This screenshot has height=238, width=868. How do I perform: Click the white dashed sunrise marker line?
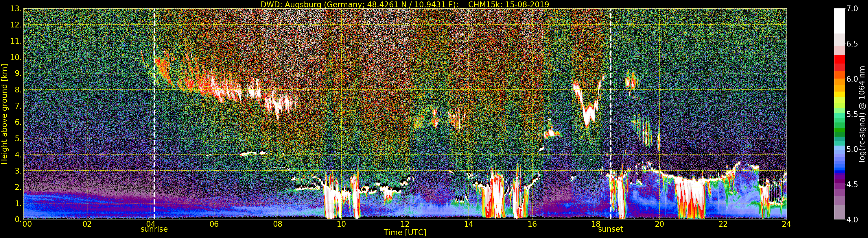point(154,114)
